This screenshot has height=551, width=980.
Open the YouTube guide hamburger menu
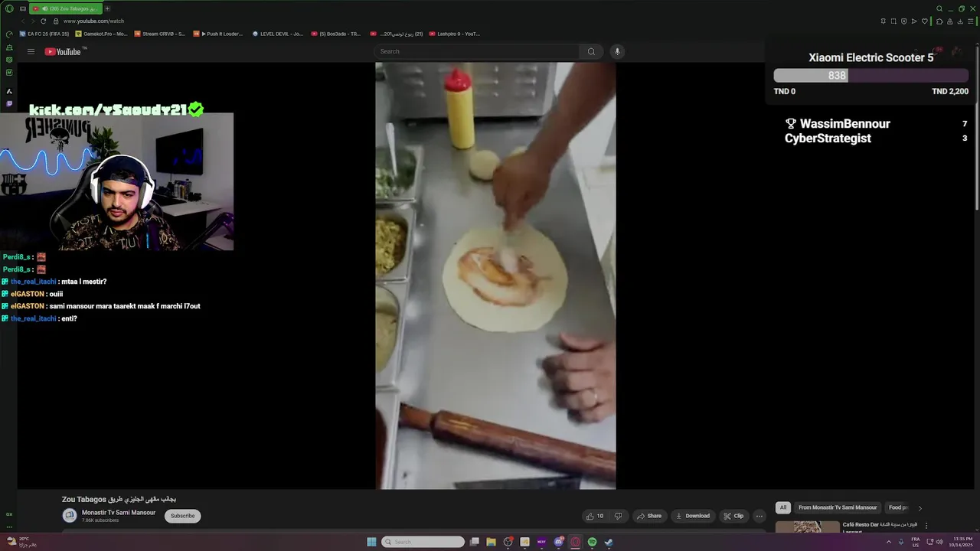[31, 51]
